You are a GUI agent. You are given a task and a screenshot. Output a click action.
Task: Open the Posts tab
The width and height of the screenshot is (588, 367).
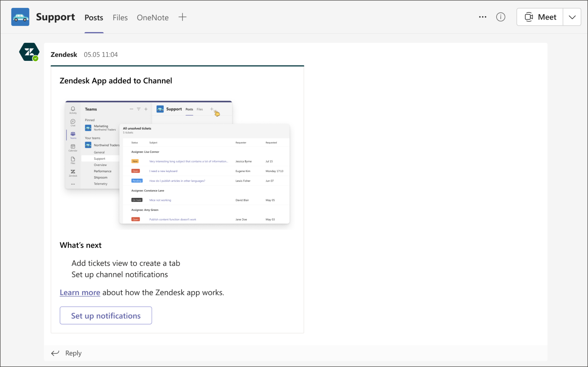click(94, 18)
